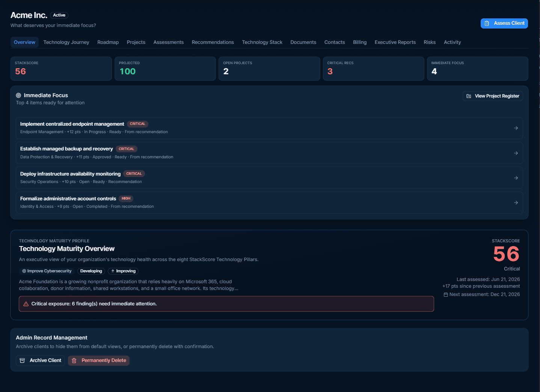The height and width of the screenshot is (392, 540).
Task: Click the warning triangle in Critical exposure alert
Action: [26, 304]
